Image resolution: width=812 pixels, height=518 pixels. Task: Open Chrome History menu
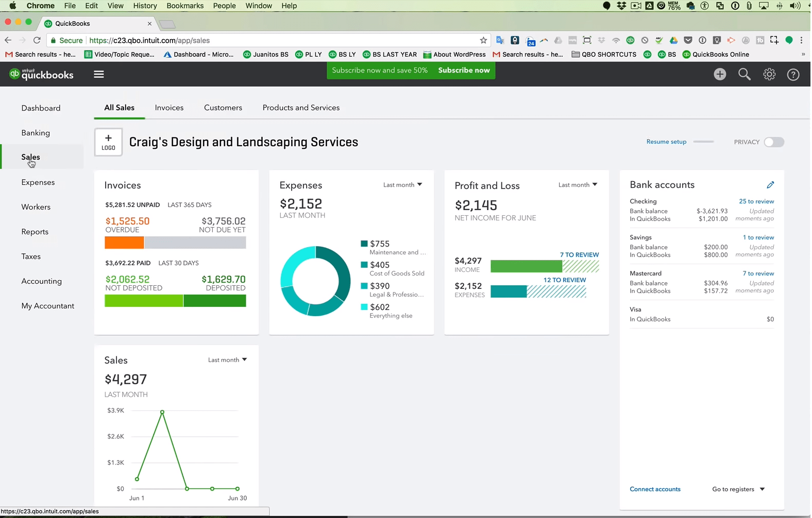click(145, 6)
